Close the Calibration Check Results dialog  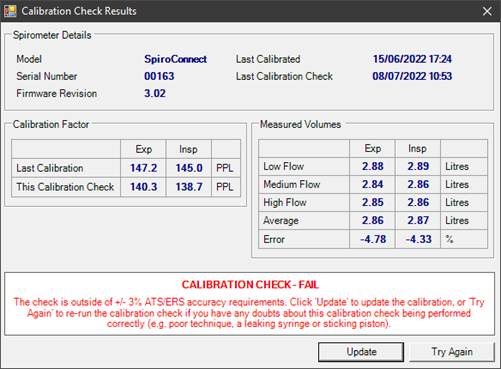487,11
